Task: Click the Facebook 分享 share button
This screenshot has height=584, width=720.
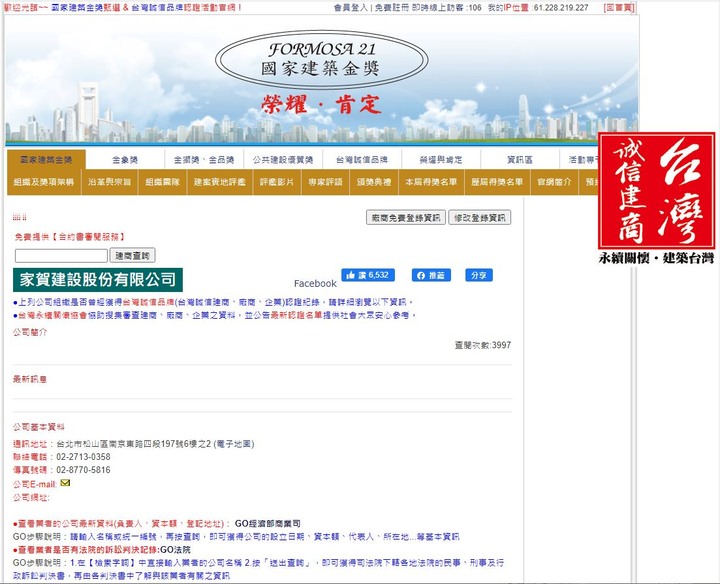Action: [479, 275]
